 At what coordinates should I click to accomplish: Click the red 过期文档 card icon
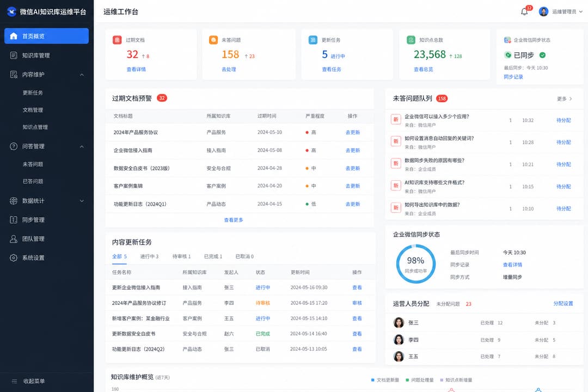117,40
